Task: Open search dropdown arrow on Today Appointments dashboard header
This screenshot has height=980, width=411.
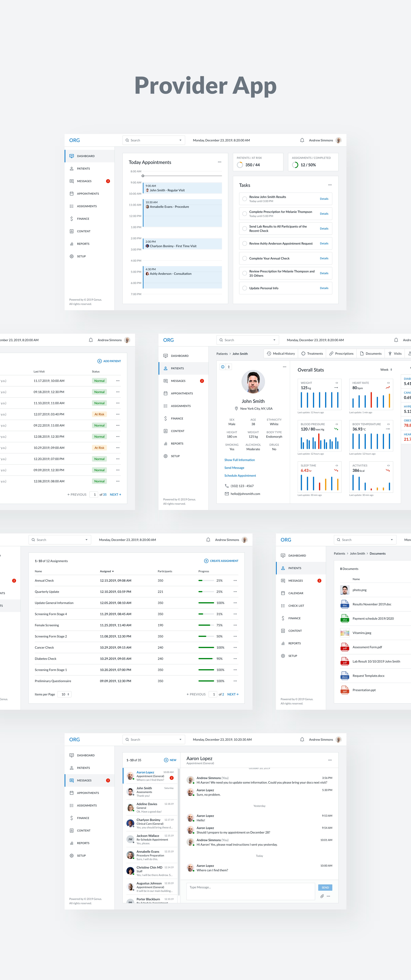Action: (180, 140)
